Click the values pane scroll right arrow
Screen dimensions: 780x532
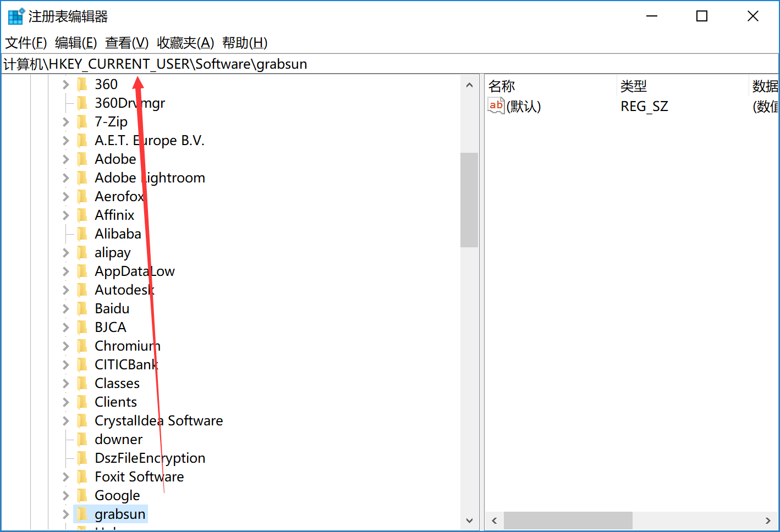point(768,520)
